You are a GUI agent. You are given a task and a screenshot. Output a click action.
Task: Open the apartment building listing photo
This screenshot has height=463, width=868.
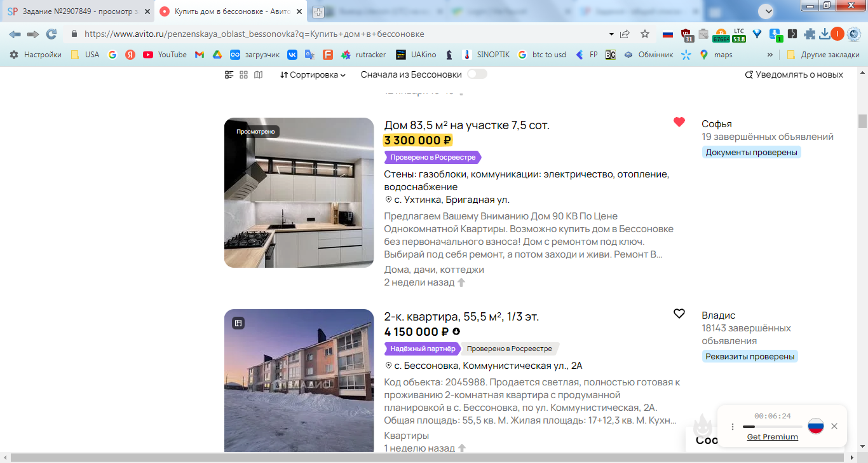[x=299, y=380]
